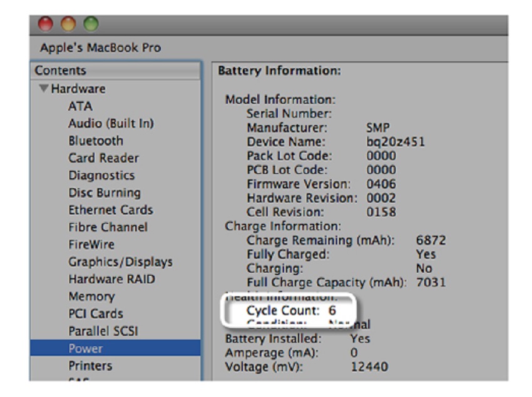Viewport: 532px width, 397px height.
Task: Click the Cell Revision value 0158
Action: click(x=381, y=212)
